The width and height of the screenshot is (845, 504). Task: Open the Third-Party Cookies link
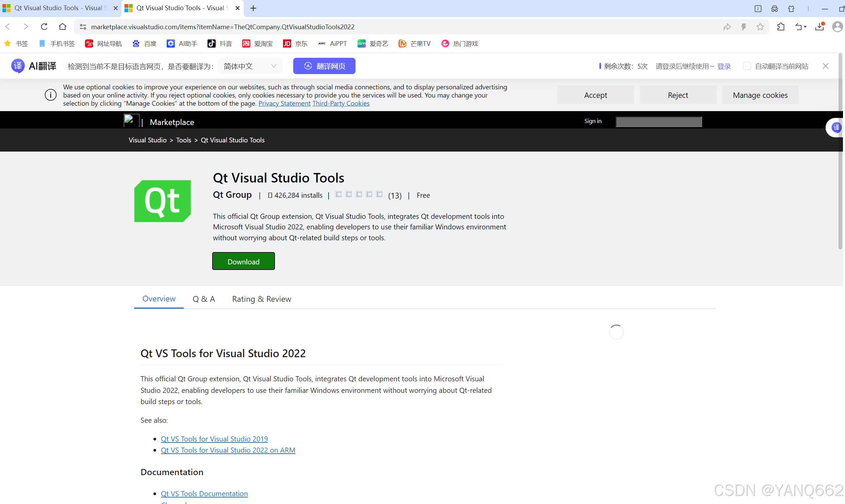pyautogui.click(x=341, y=103)
